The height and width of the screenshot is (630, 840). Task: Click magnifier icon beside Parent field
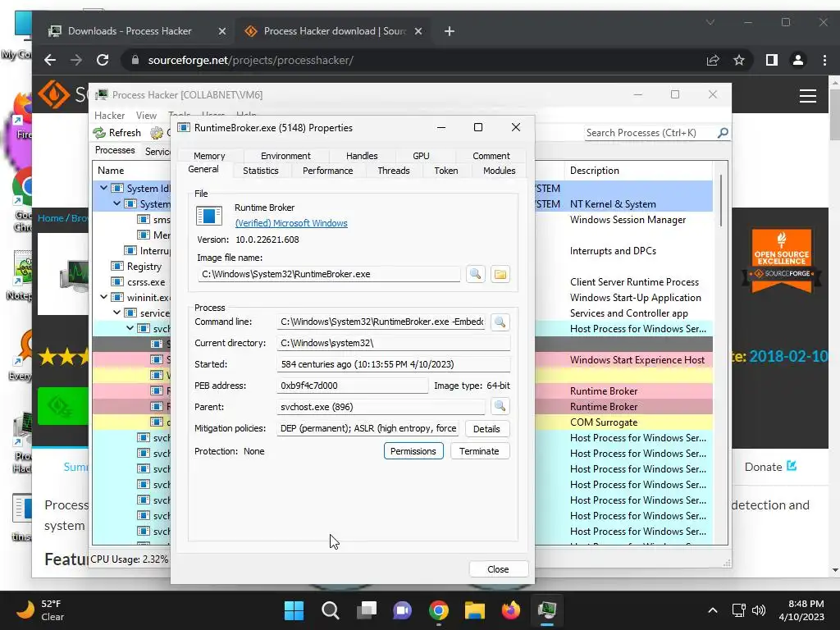[x=500, y=407]
